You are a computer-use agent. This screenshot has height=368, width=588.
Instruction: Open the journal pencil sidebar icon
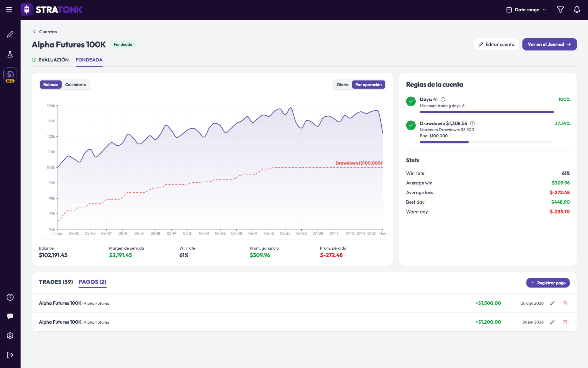[10, 34]
